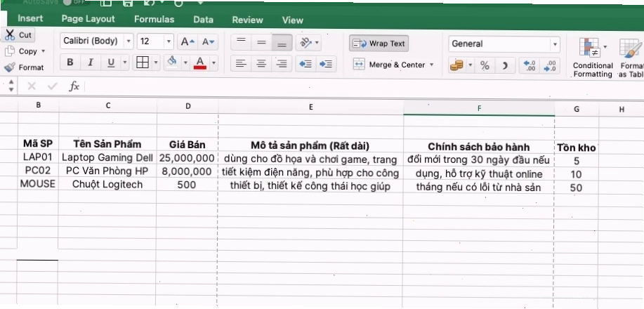Select the Laptop Gaming Dell cell
The width and height of the screenshot is (644, 309).
107,157
